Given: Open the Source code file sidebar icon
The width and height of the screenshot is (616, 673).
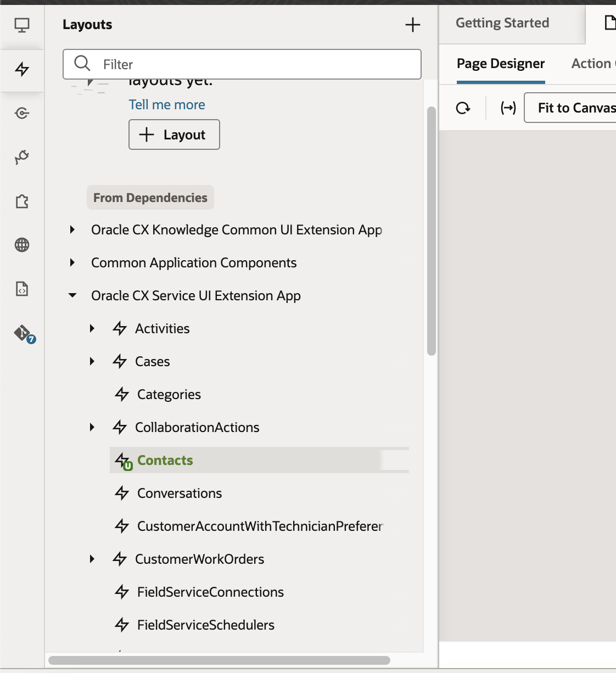Looking at the screenshot, I should pos(22,289).
